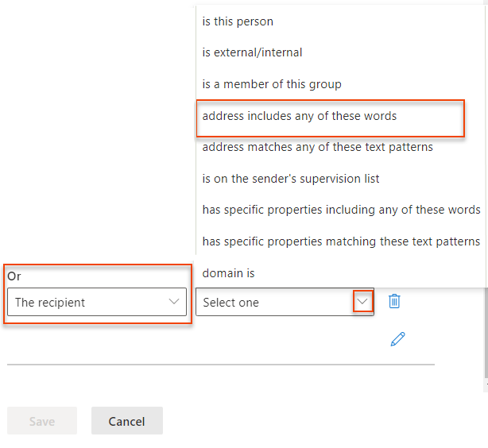Pick 'has specific properties including any of these words'
The height and width of the screenshot is (448, 488).
[341, 210]
